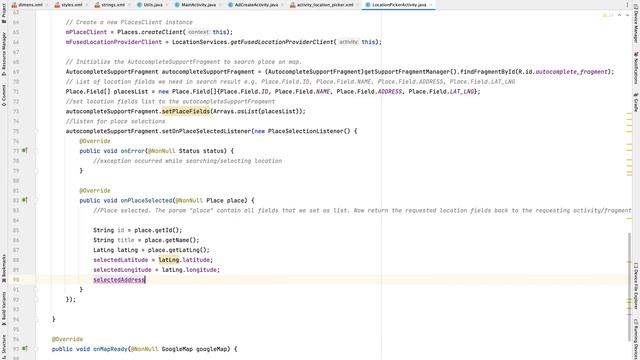Click the onMapReady method name
This screenshot has width=640, height=360.
[110, 349]
